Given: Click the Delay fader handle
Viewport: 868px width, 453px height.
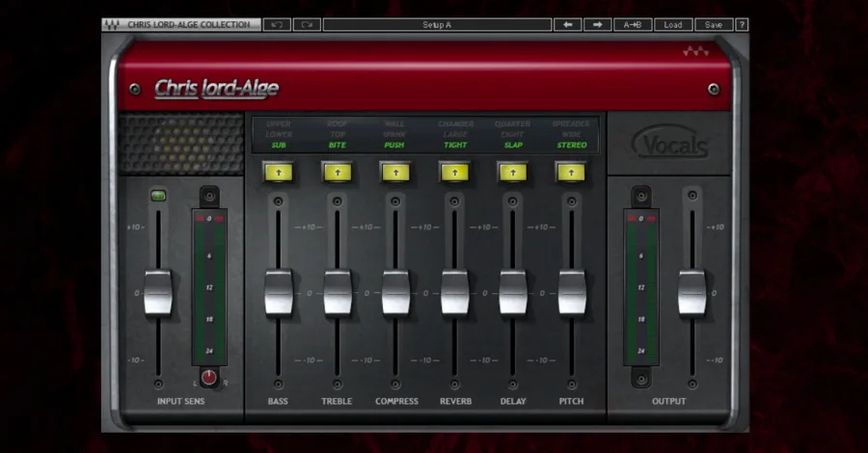Looking at the screenshot, I should 513,293.
